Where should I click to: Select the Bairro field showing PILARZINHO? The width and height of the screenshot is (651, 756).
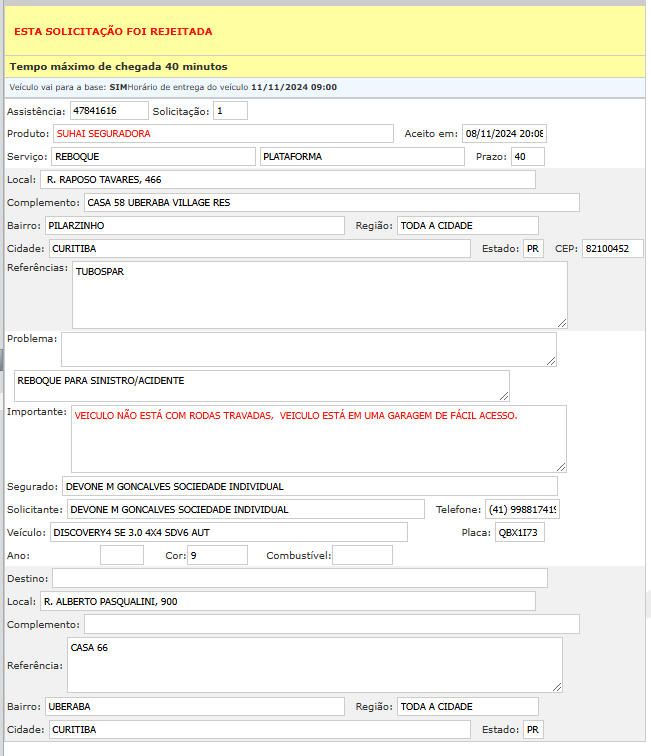tap(194, 226)
